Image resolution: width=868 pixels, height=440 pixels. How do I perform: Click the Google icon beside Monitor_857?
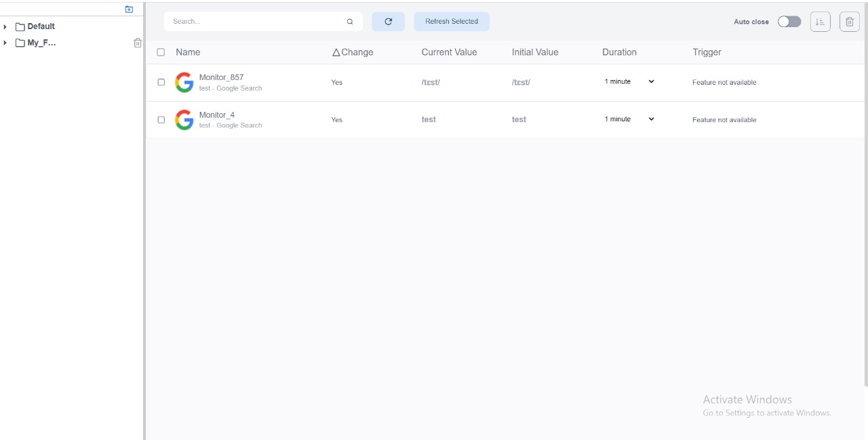[184, 82]
